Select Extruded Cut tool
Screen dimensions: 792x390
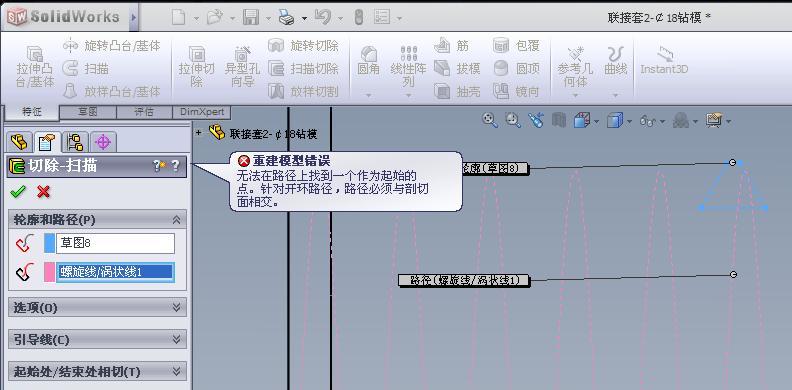click(x=196, y=67)
